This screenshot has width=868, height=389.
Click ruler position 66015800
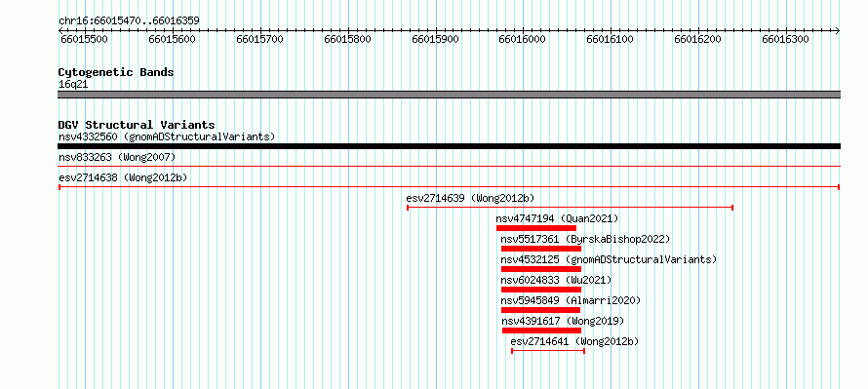pos(347,39)
